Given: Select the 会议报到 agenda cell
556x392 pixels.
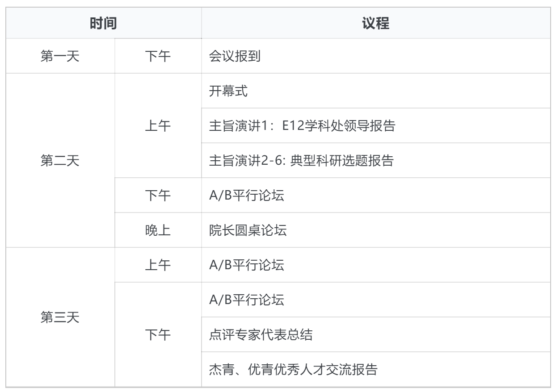Looking at the screenshot, I should tap(236, 57).
